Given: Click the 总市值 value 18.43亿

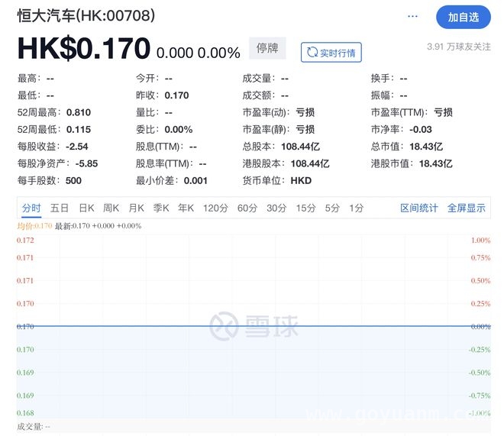Looking at the screenshot, I should (426, 147).
